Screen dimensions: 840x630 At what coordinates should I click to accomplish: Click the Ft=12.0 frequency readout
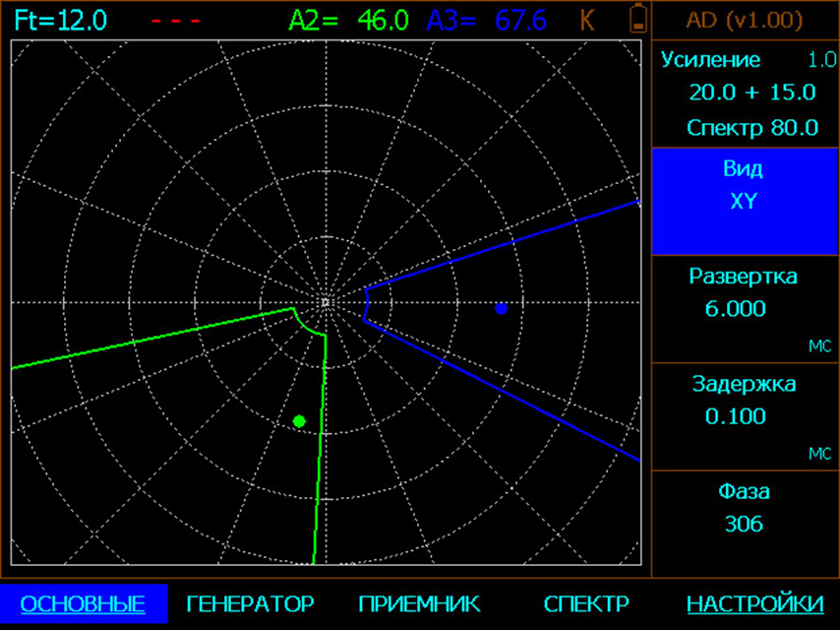(61, 21)
